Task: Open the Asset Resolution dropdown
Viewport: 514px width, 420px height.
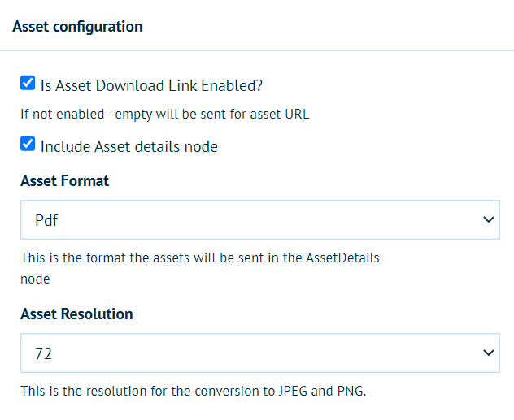Action: pyautogui.click(x=260, y=353)
